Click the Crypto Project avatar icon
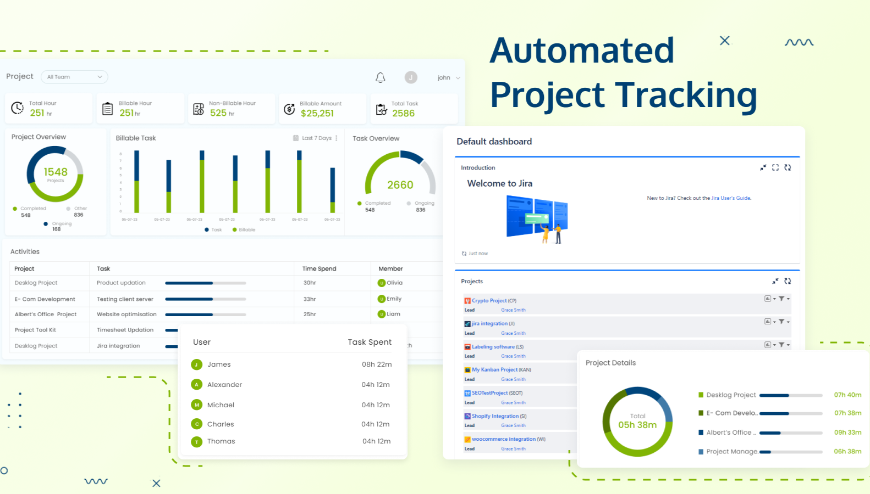 (x=467, y=301)
